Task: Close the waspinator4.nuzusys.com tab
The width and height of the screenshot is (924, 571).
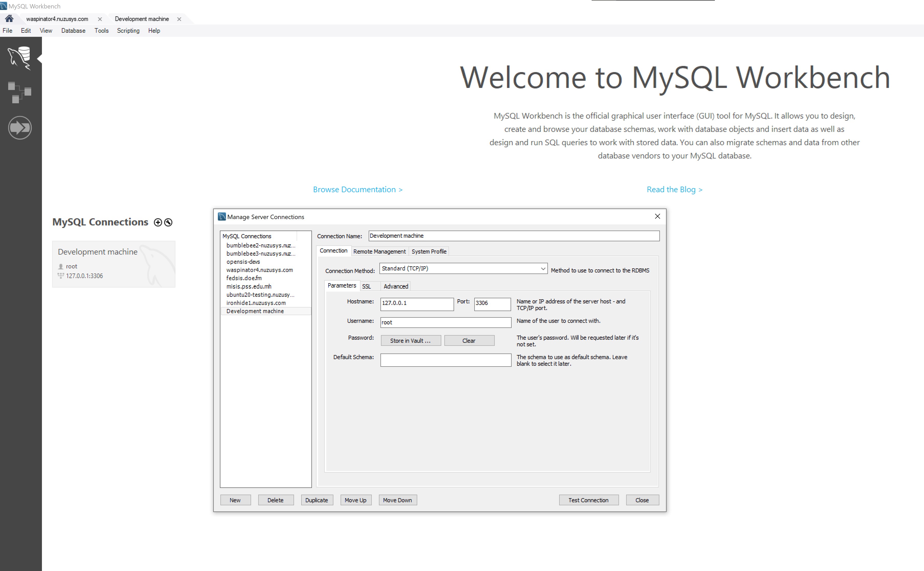Action: tap(100, 19)
